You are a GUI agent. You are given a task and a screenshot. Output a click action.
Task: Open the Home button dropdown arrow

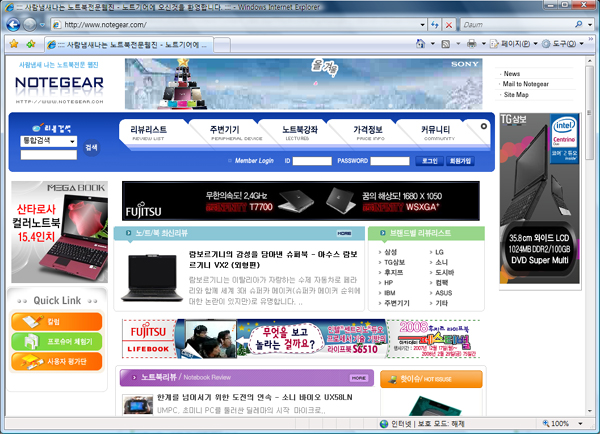click(433, 44)
